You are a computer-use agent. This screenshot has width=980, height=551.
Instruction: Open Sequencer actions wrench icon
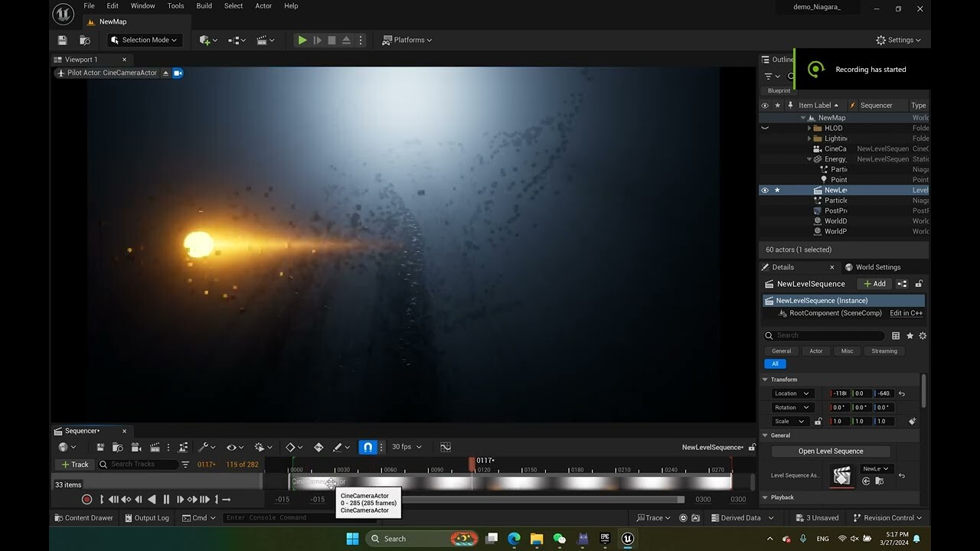203,447
